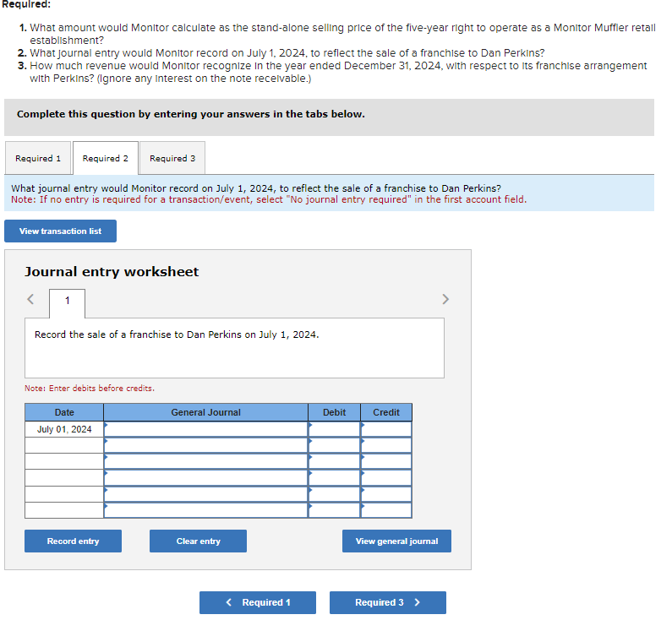Open General Journal account dropdown in July 01 row
The height and width of the screenshot is (631, 672).
[205, 429]
